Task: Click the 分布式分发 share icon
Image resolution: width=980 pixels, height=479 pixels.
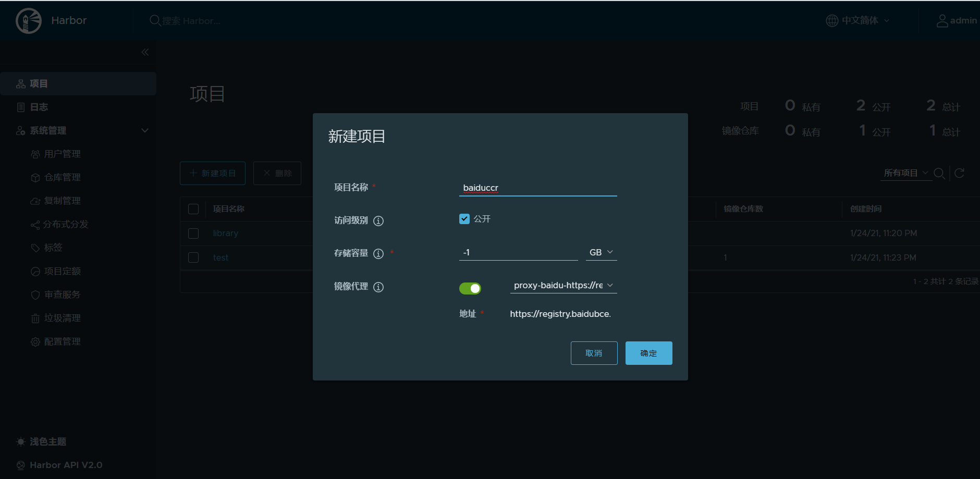Action: click(x=35, y=225)
